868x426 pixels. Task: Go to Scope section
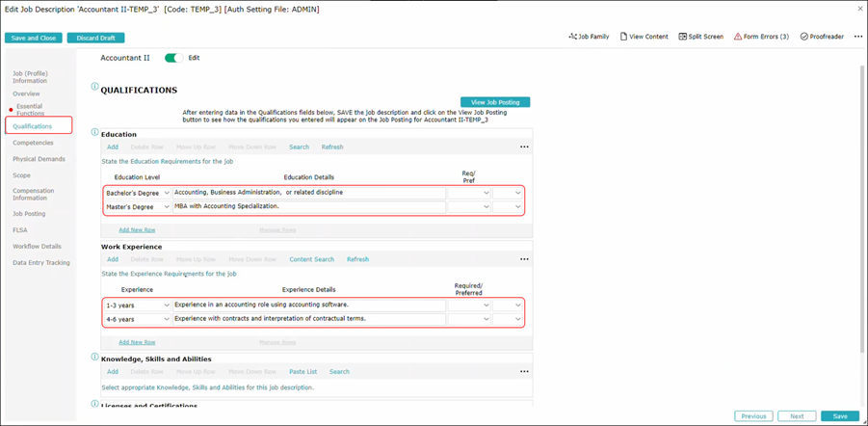(21, 175)
